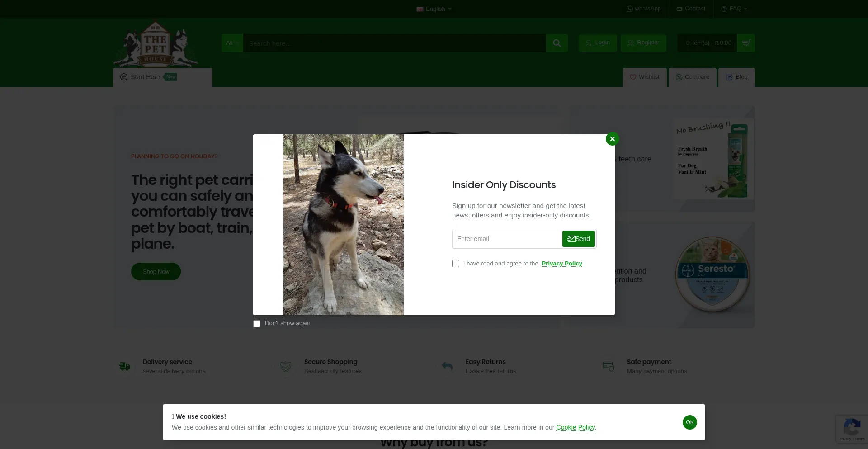Go to the Blog tab

pyautogui.click(x=736, y=77)
